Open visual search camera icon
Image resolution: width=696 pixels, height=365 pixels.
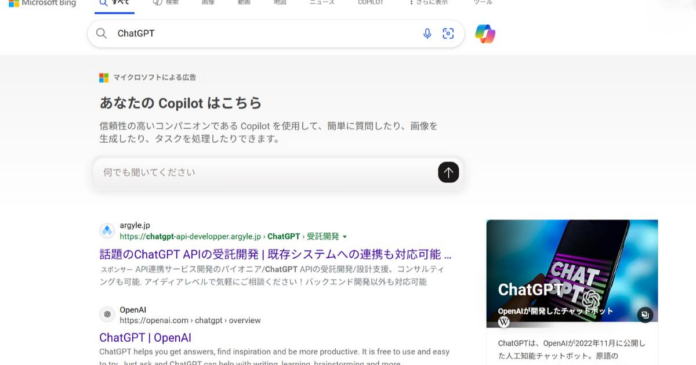448,34
